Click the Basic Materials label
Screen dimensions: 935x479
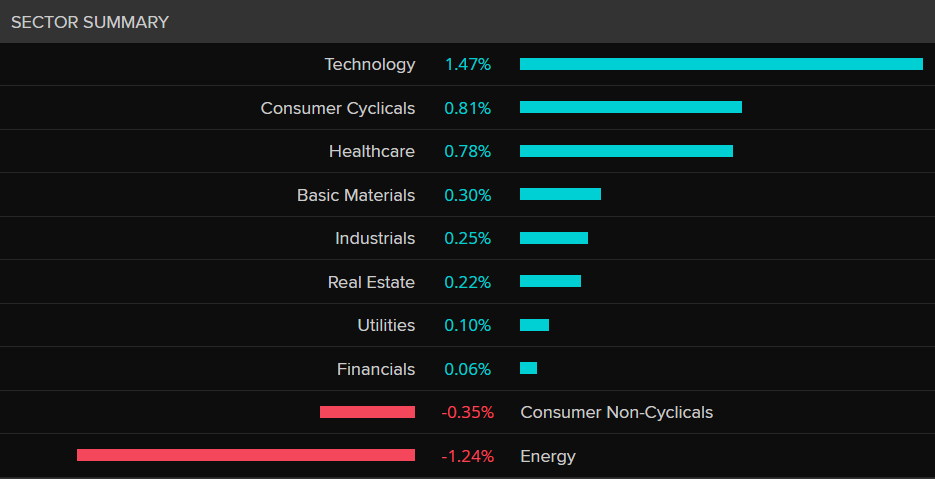pos(355,195)
